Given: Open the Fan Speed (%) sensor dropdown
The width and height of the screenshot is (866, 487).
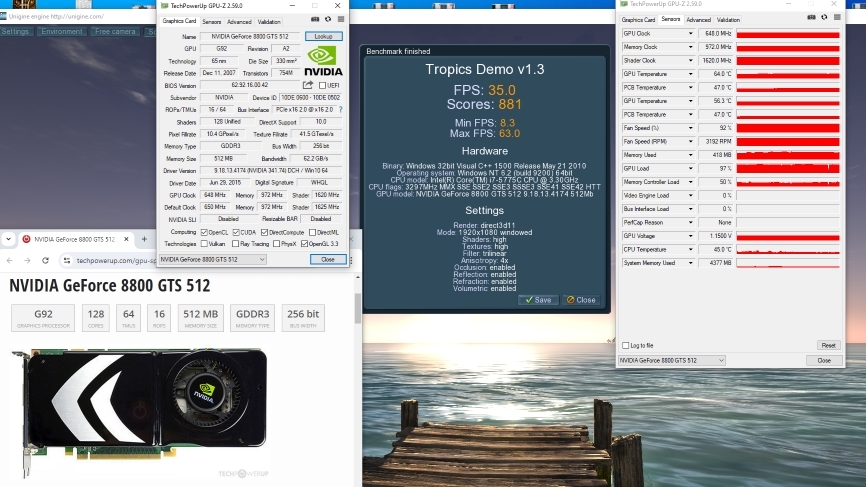Looking at the screenshot, I should [x=690, y=128].
